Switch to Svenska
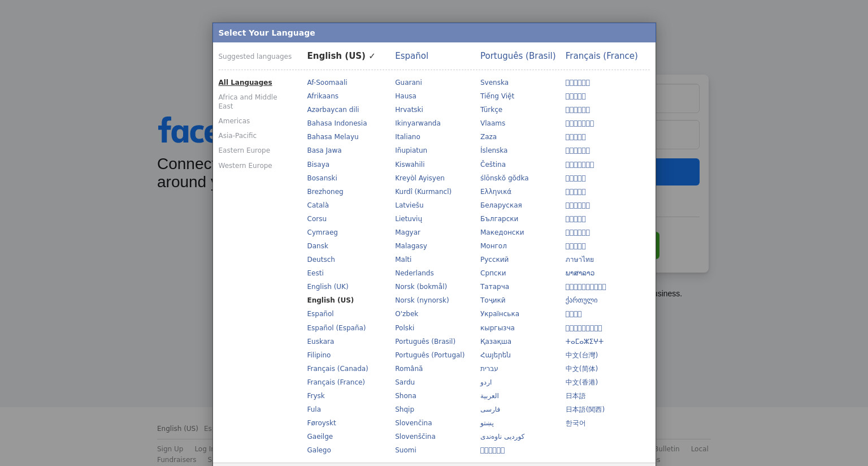The image size is (868, 466). pos(494,83)
